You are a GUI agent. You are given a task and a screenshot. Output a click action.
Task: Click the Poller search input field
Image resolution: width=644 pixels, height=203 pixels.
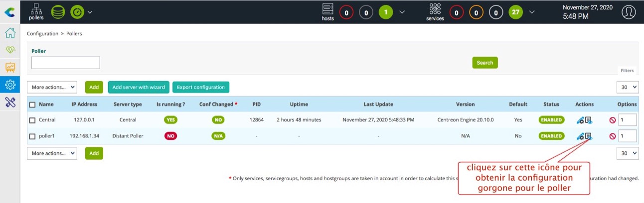[66, 63]
